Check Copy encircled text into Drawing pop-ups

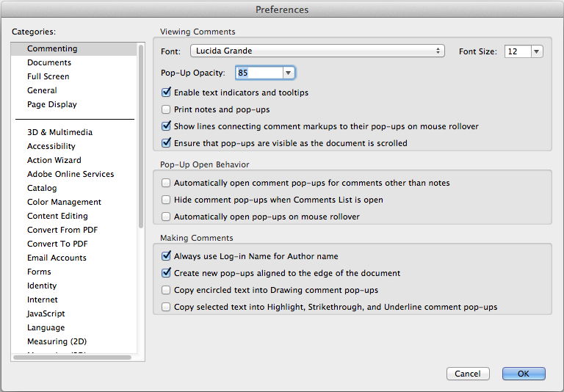166,290
